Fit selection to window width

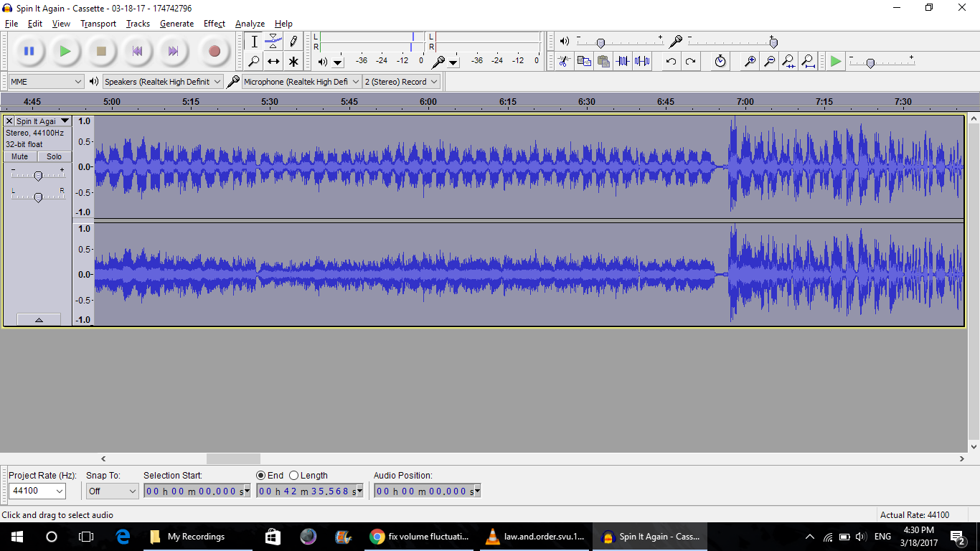pyautogui.click(x=788, y=61)
